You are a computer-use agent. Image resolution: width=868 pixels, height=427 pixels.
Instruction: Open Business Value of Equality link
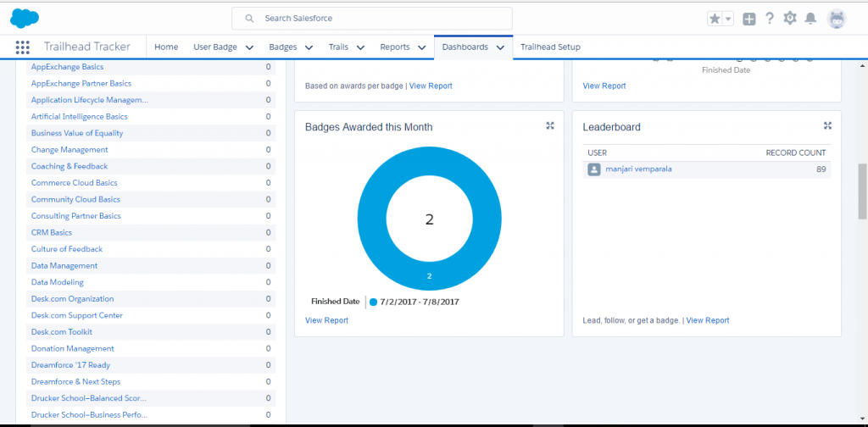[77, 133]
